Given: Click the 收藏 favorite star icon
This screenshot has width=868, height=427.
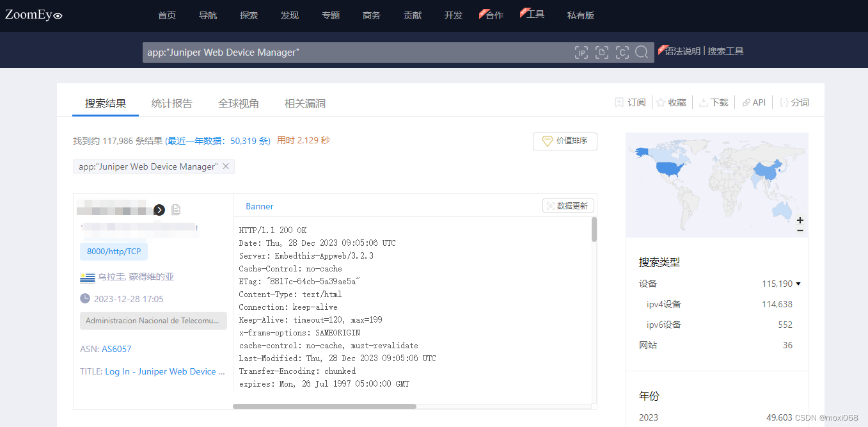Looking at the screenshot, I should click(661, 102).
